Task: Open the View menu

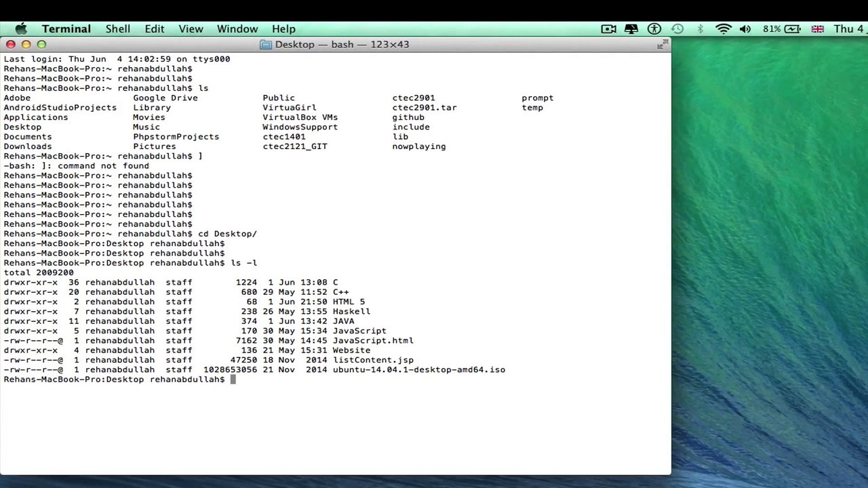Action: point(191,29)
